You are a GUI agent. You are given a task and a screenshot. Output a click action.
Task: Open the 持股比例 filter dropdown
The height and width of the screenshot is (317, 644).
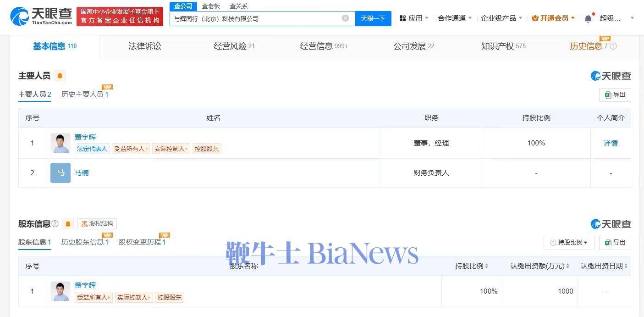point(569,243)
